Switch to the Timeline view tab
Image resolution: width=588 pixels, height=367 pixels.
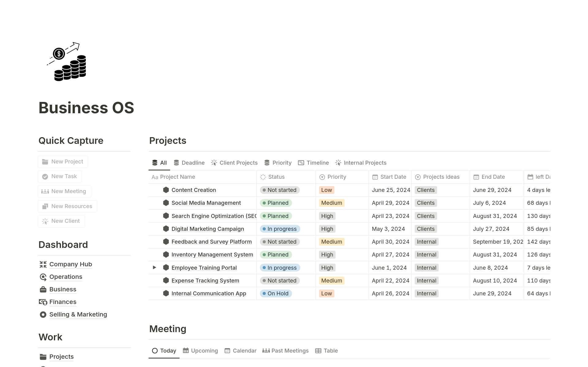click(x=314, y=163)
